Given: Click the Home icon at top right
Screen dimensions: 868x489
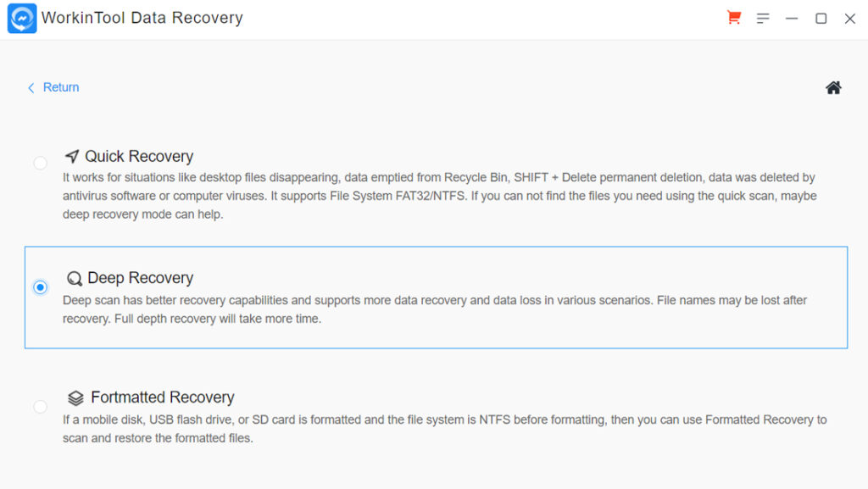Looking at the screenshot, I should click(833, 86).
